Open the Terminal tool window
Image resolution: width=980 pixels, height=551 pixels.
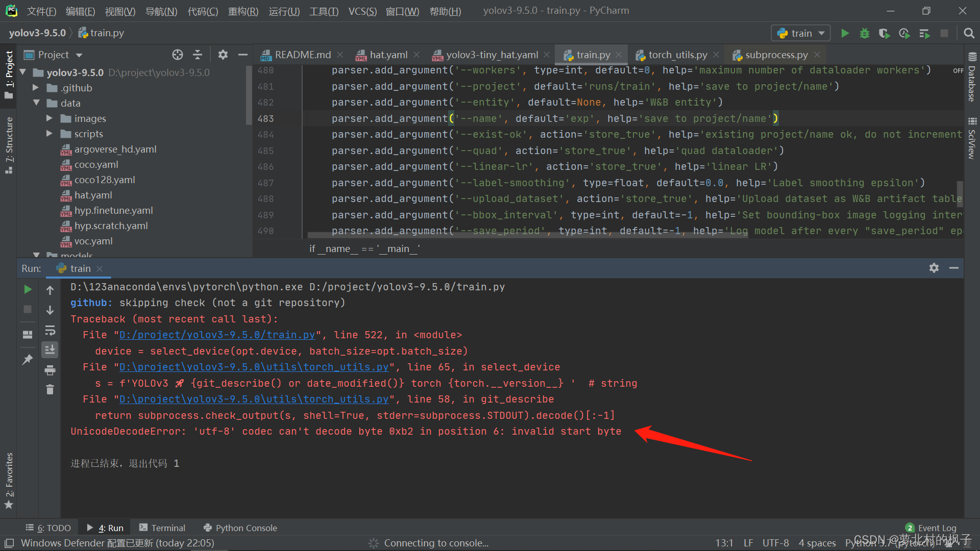click(162, 528)
